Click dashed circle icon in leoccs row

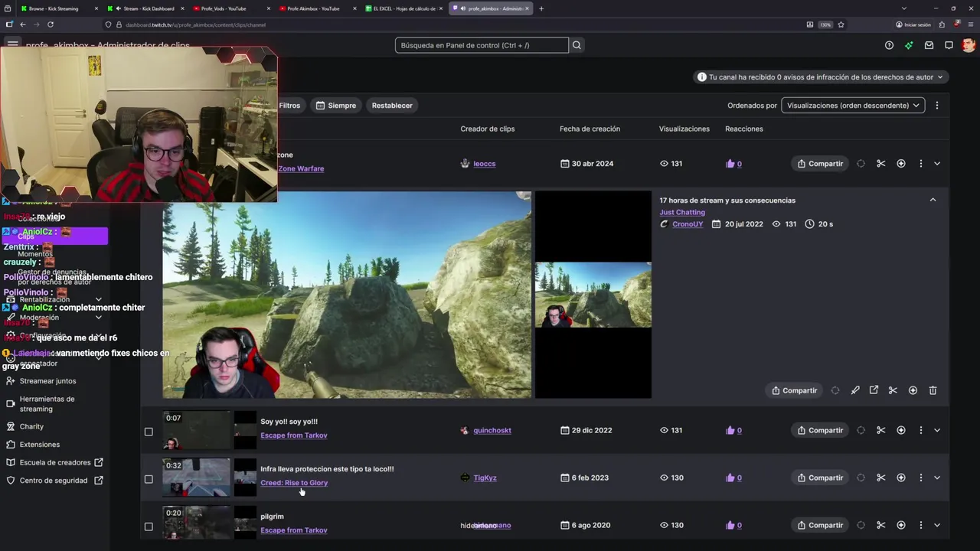[861, 164]
